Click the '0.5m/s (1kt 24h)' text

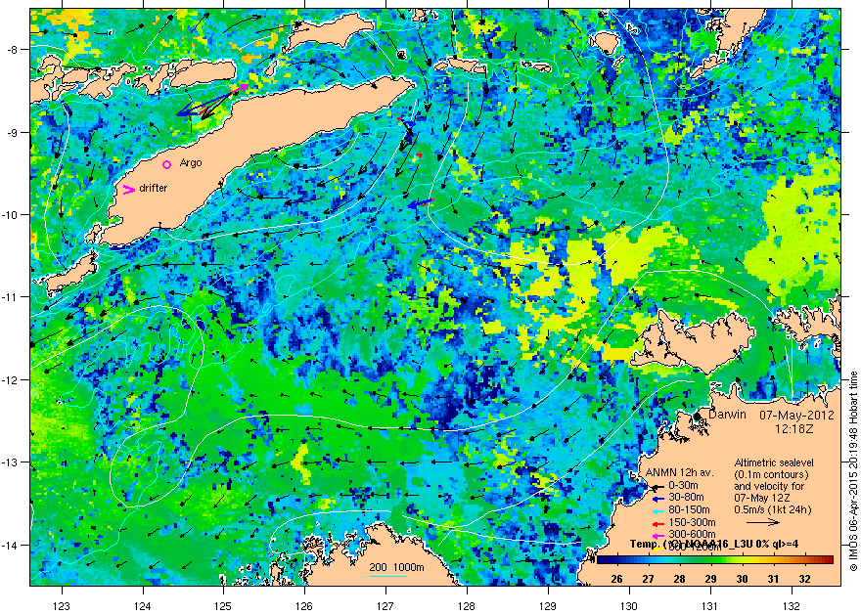pos(773,509)
